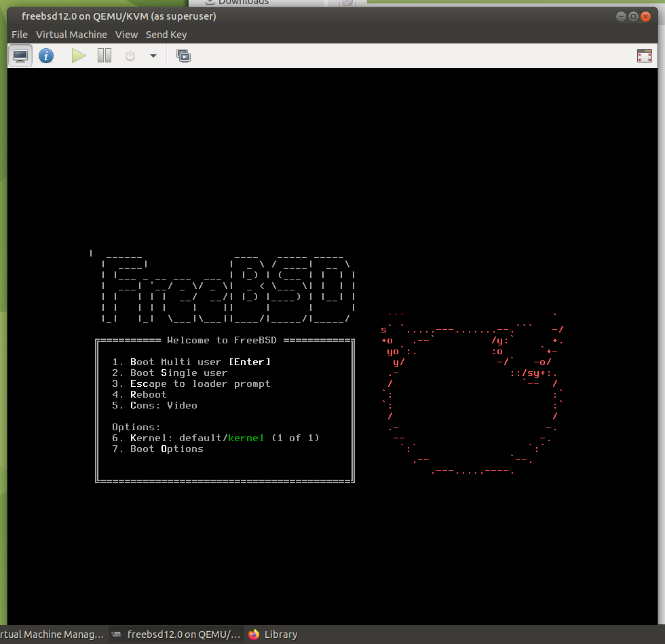Power on the virtual machine play button
The height and width of the screenshot is (644, 665).
pos(79,56)
